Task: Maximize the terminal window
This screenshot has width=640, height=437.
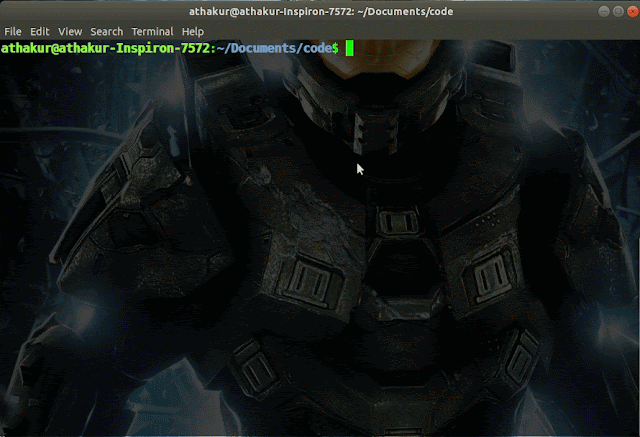Action: [618, 11]
